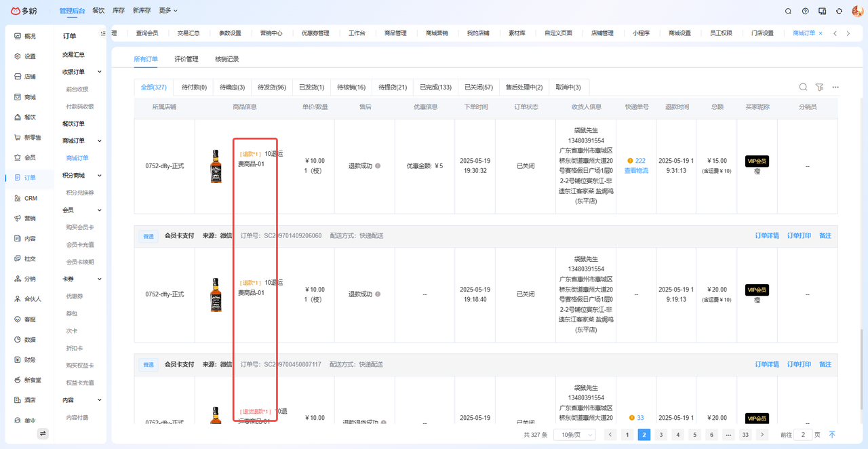Click the whiskey bottle thumbnail in first order

(x=216, y=166)
